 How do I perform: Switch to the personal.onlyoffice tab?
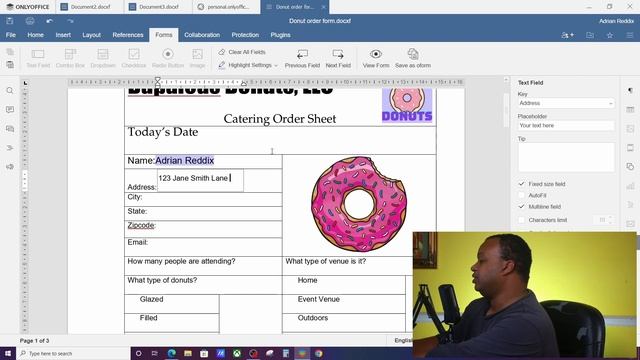click(227, 7)
